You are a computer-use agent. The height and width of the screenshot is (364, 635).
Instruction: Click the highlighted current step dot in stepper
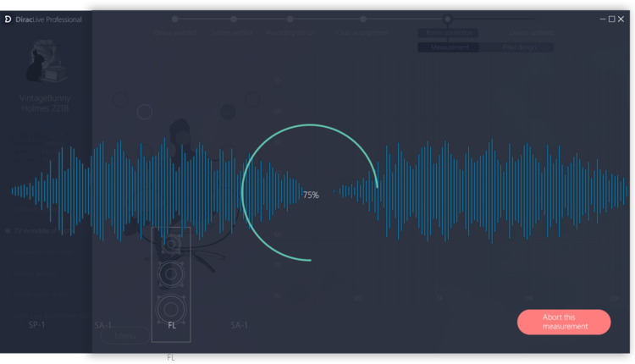(447, 19)
